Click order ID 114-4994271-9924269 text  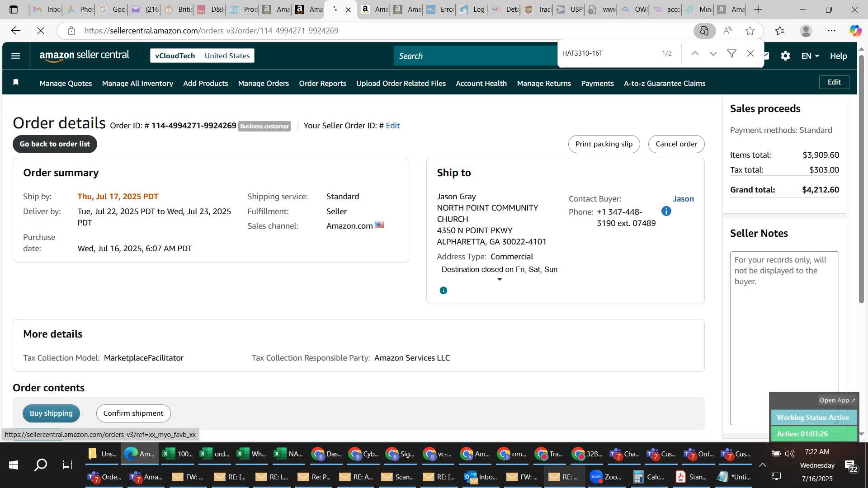click(x=193, y=126)
